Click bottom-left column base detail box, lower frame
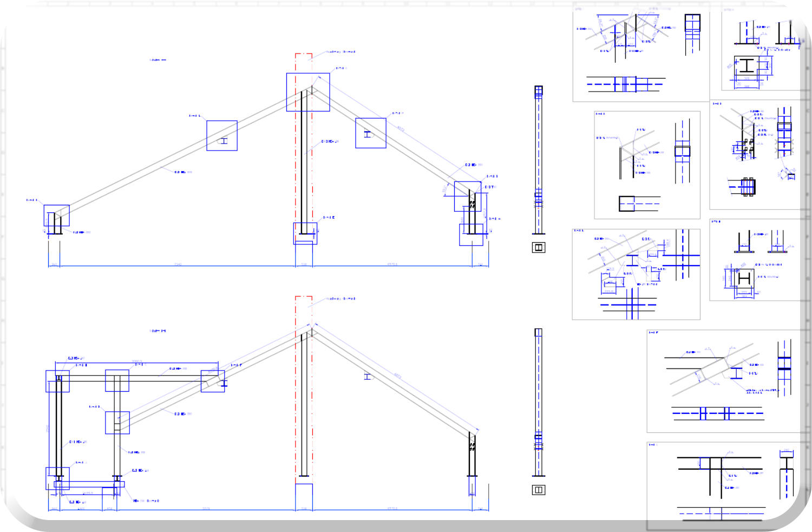The width and height of the screenshot is (812, 532). click(57, 478)
